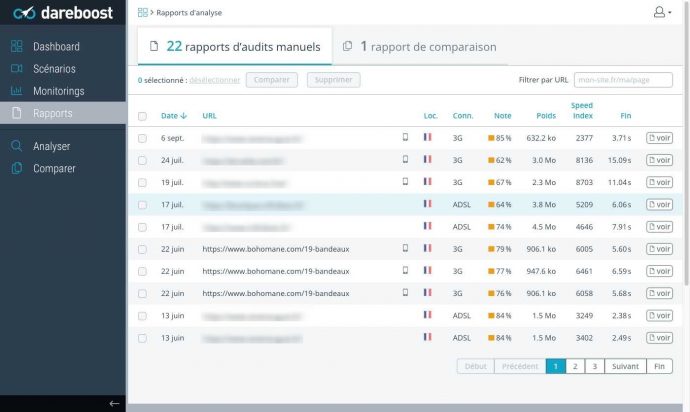Sort by Speed Index column header
Viewport: 690px width, 412px height.
coord(582,110)
